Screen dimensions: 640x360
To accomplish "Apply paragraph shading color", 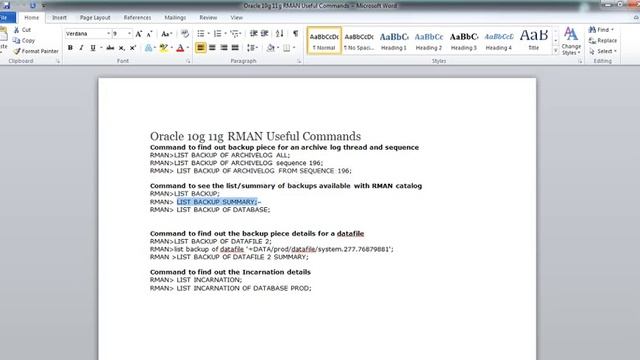I will click(270, 48).
